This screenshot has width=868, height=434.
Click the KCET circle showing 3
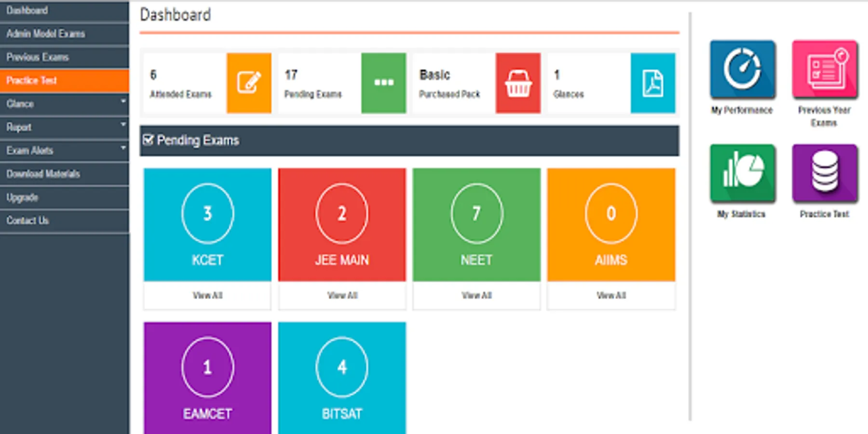pyautogui.click(x=208, y=213)
